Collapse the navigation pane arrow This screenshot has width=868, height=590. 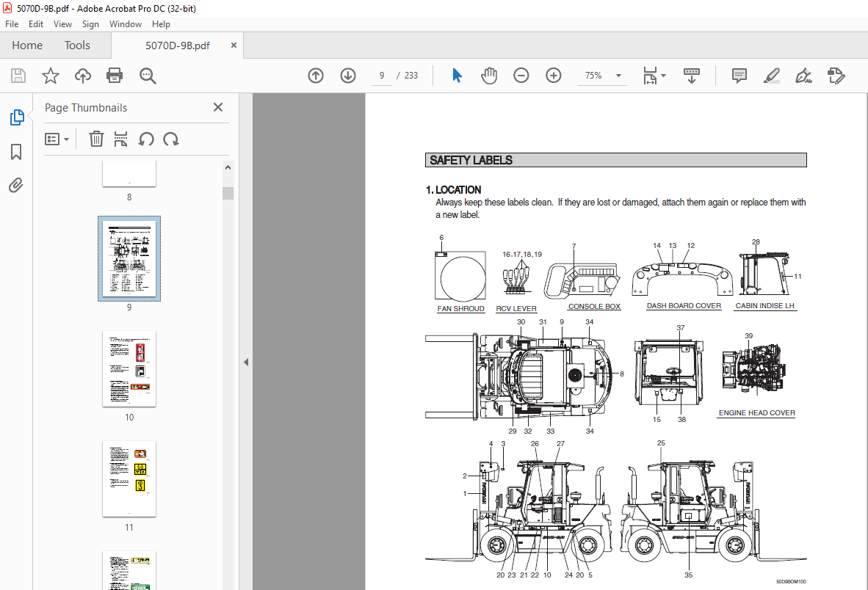(x=246, y=363)
